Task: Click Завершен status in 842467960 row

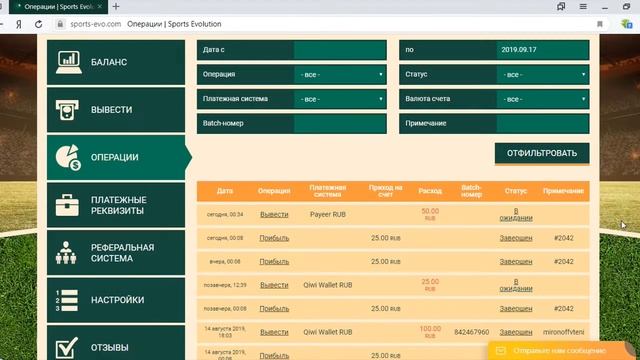Action: 516,332
